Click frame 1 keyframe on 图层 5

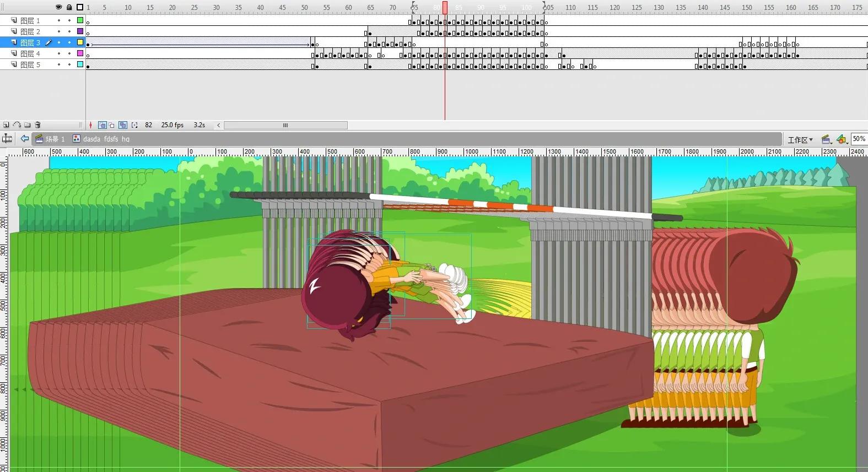pos(88,66)
